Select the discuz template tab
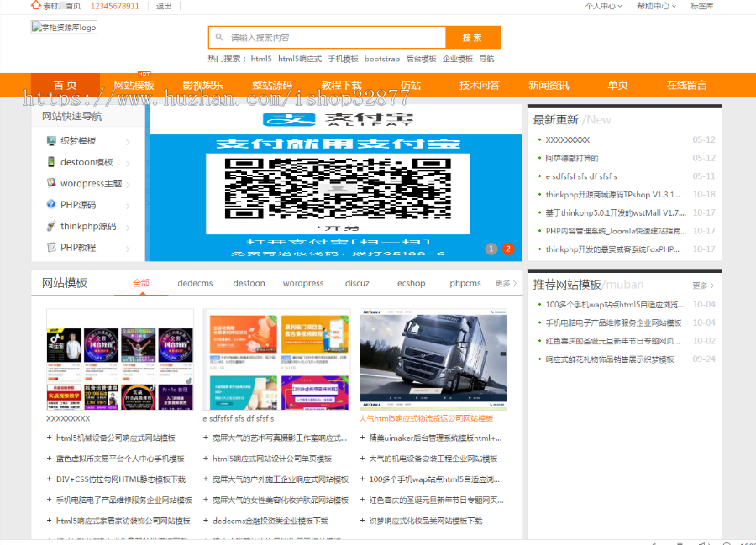Screen dimensions: 756x545 click(x=357, y=283)
